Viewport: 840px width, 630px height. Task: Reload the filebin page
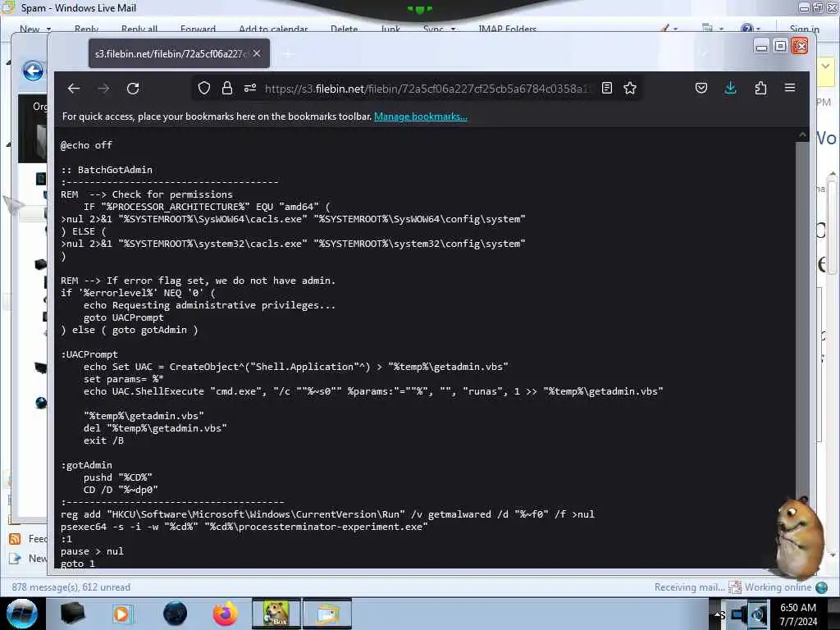tap(133, 89)
